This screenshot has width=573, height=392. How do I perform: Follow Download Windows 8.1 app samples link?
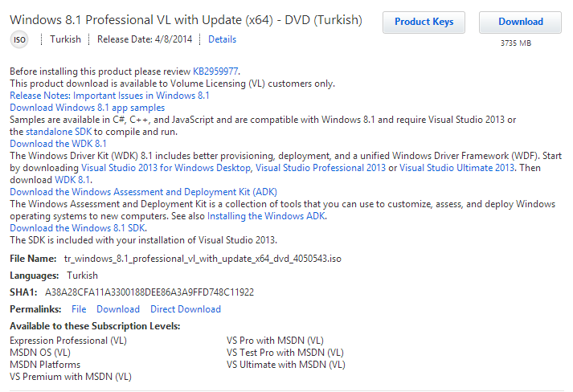(88, 108)
